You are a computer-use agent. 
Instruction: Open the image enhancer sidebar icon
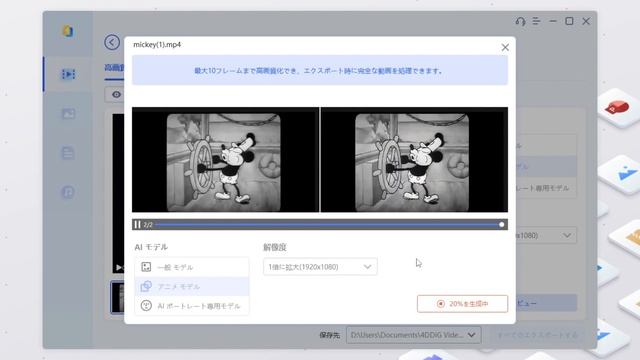pyautogui.click(x=68, y=113)
